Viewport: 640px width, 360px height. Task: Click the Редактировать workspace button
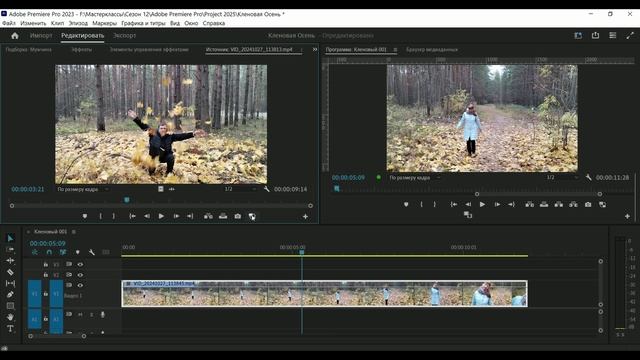pos(82,36)
